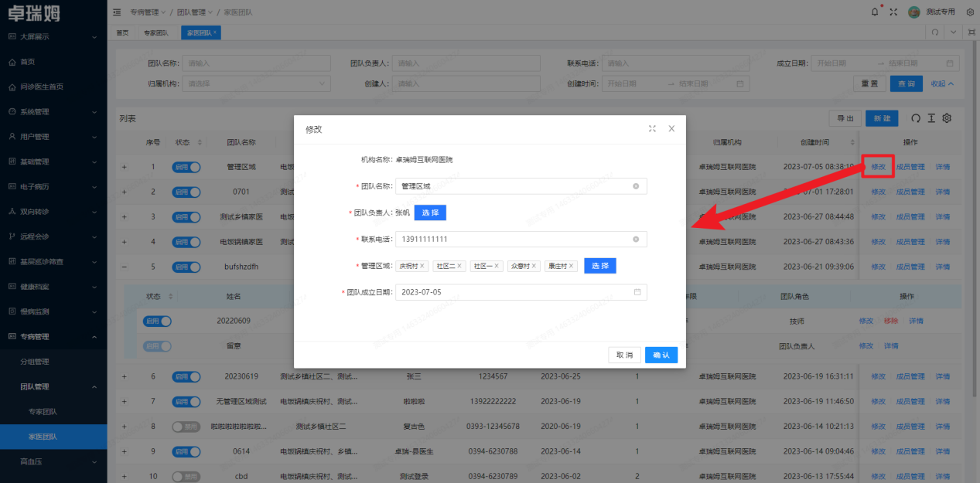
Task: Click the 团队成立日期 date field
Action: tap(521, 292)
